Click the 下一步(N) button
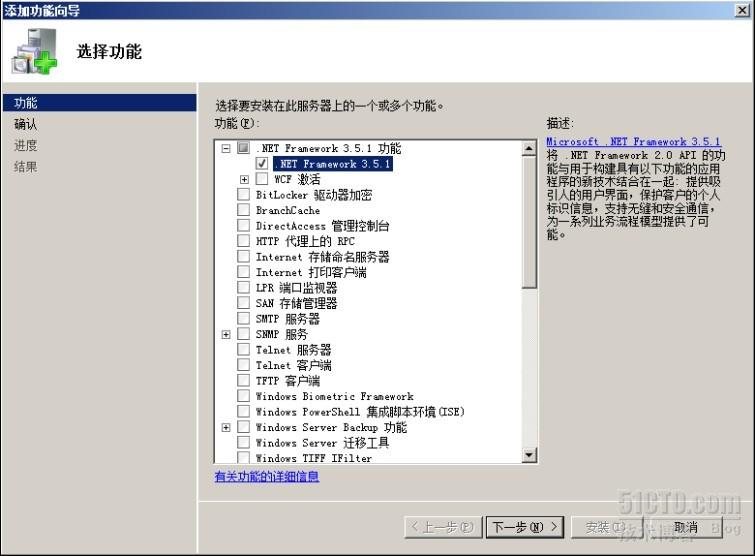Image resolution: width=755 pixels, height=556 pixels. click(524, 527)
